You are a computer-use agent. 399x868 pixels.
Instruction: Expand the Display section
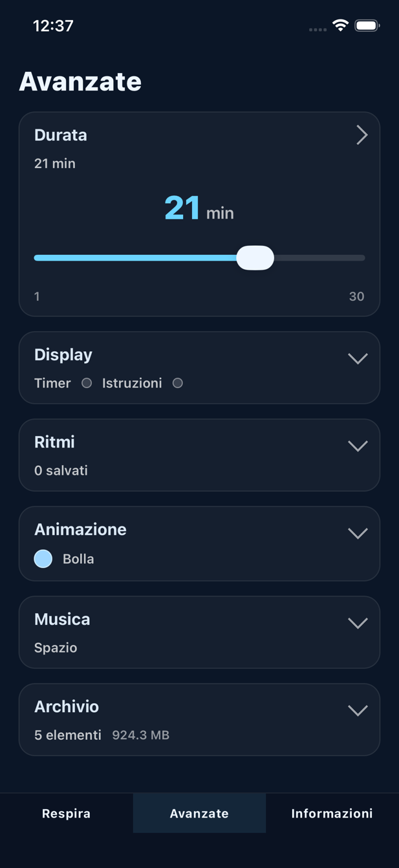[x=357, y=358]
